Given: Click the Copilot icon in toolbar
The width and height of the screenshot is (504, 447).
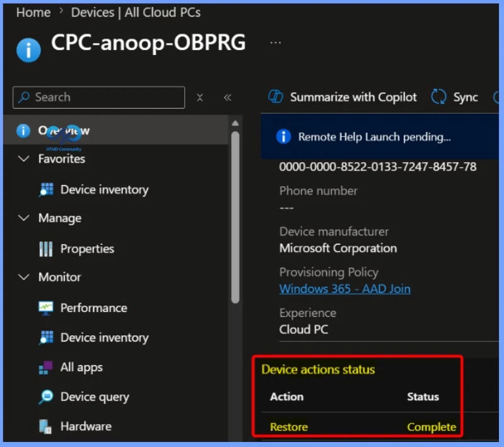Looking at the screenshot, I should 276,97.
